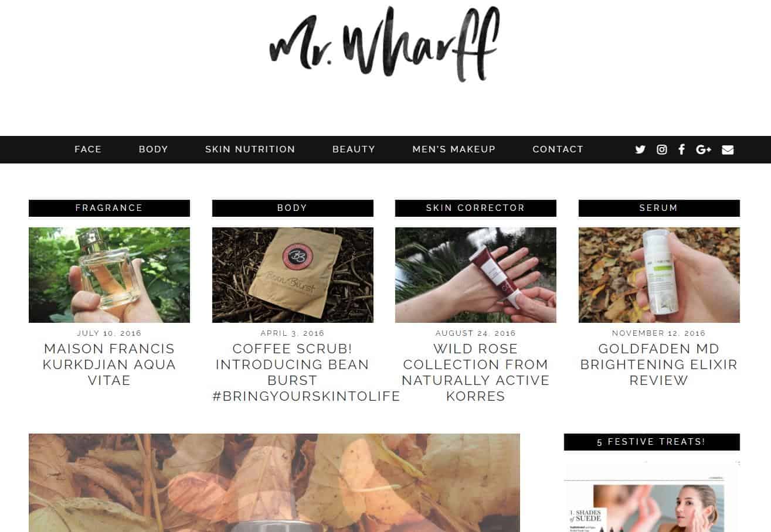Click the Fragrance category label
The height and width of the screenshot is (532, 771).
[109, 208]
